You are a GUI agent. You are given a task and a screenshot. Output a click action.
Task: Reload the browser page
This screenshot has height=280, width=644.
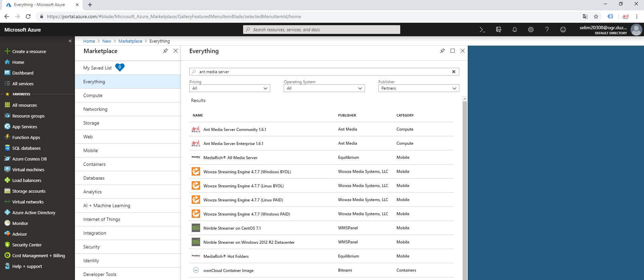[x=28, y=16]
